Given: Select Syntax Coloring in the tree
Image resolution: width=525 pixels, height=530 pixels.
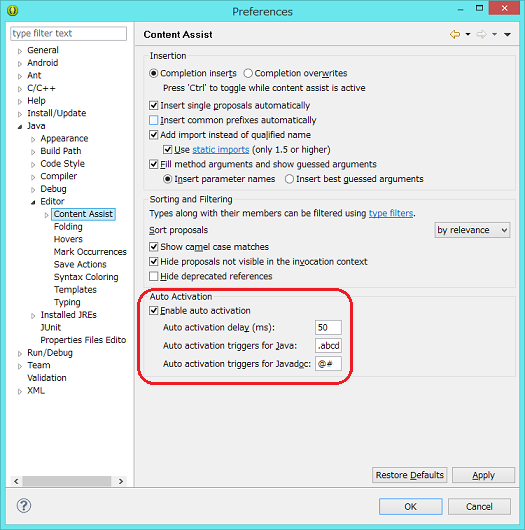Looking at the screenshot, I should tap(86, 277).
